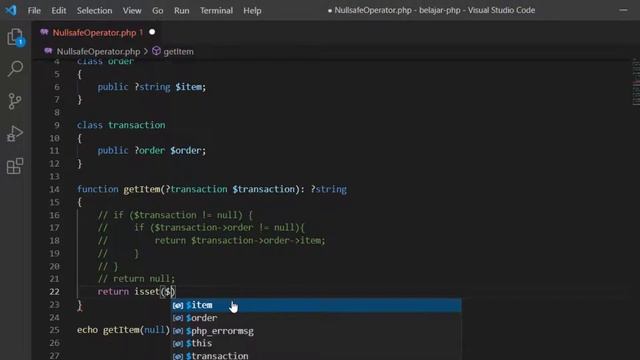Click 'class transaction' declaration text

point(121,125)
